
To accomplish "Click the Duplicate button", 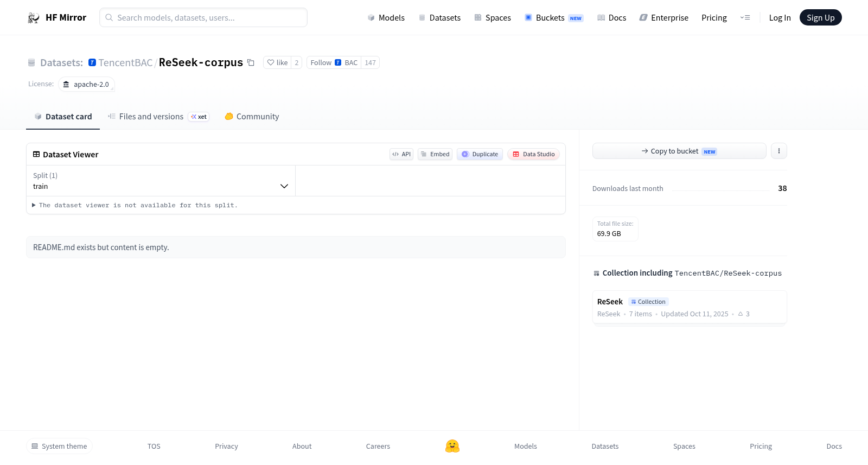I will (480, 154).
